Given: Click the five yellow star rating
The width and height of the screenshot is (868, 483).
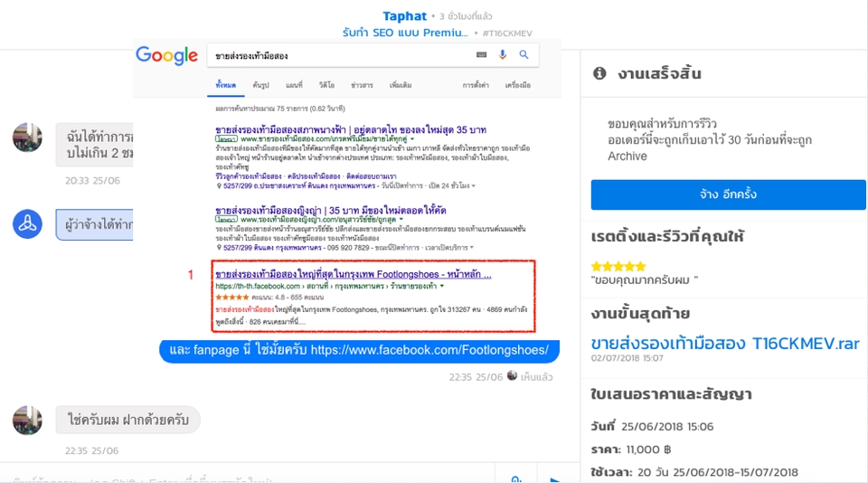Looking at the screenshot, I should (x=618, y=267).
